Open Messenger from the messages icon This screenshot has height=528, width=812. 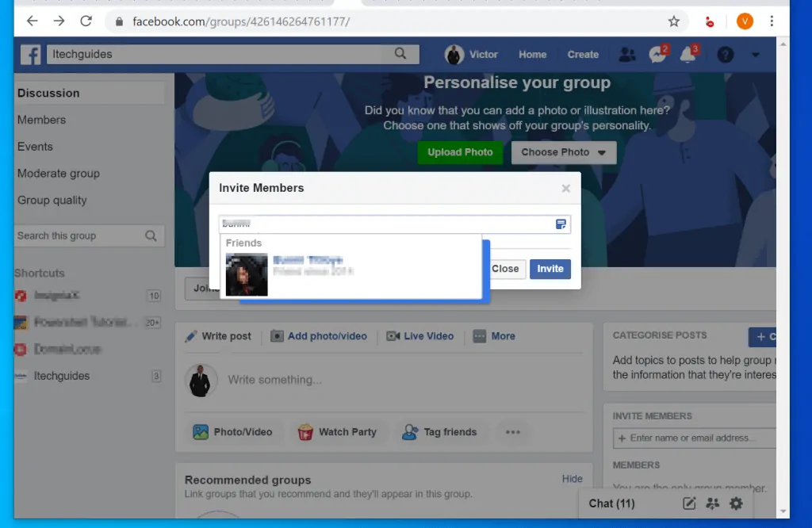click(657, 54)
